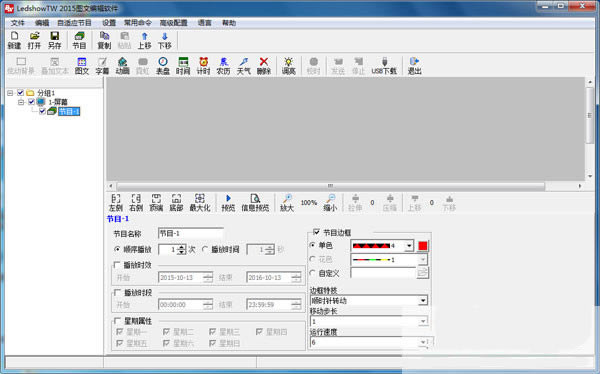Open the 帮助 menu
Screen dimensions: 600x374
point(229,23)
